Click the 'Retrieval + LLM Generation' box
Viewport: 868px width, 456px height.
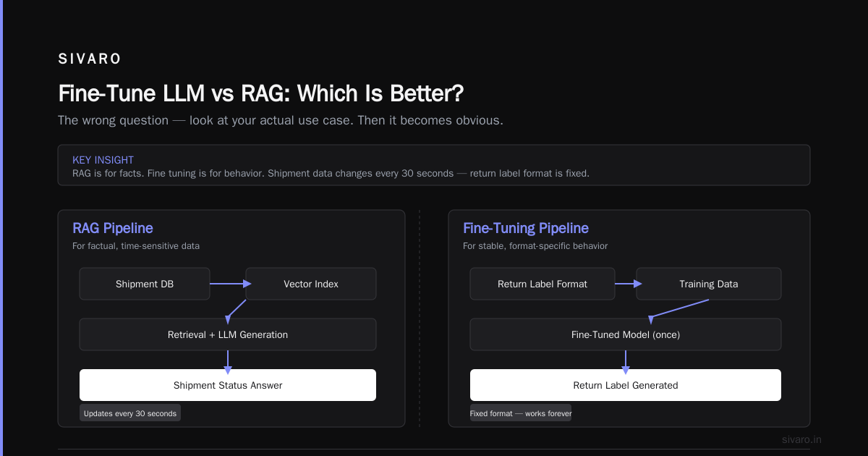pyautogui.click(x=228, y=334)
